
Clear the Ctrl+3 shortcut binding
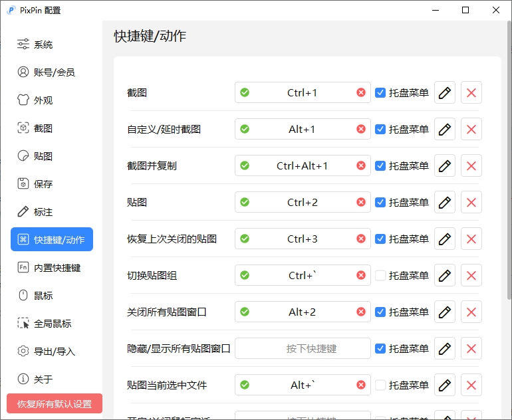click(x=361, y=239)
